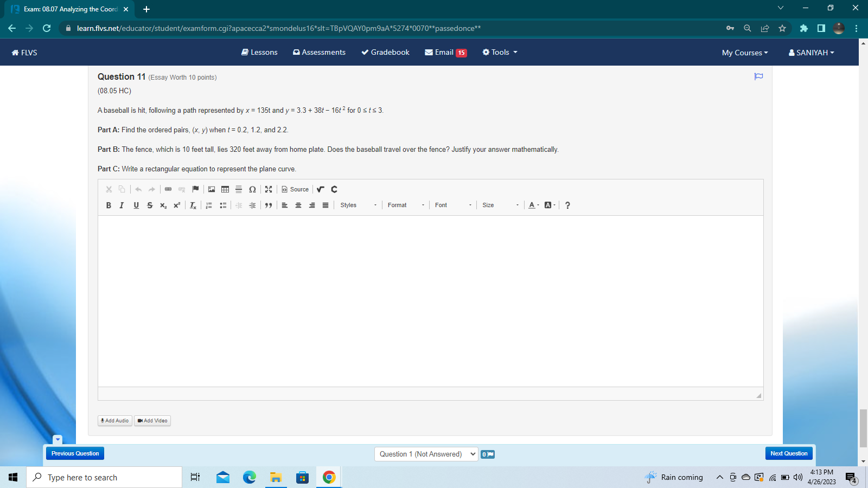Insert a horizontal line in the answer box

point(239,189)
